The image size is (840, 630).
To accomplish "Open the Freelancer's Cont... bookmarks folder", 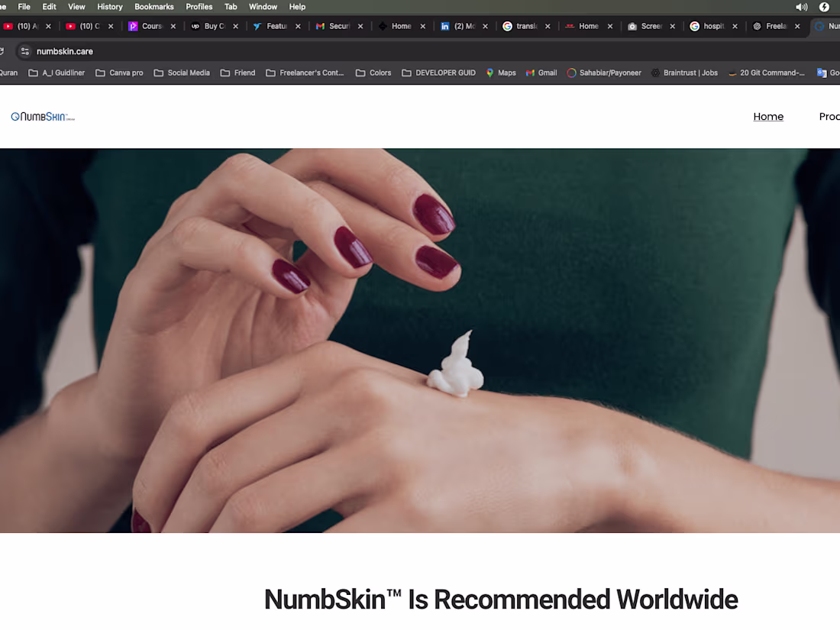I will [x=305, y=73].
